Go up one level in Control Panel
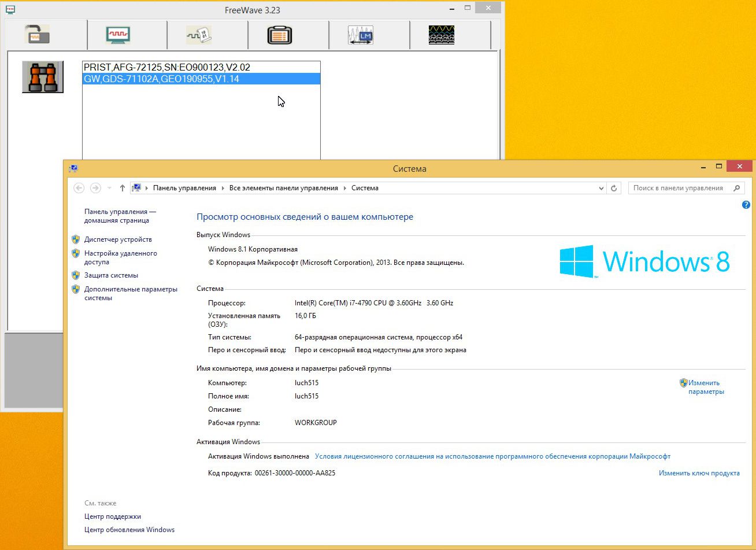Screen dimensions: 756x550 122,188
